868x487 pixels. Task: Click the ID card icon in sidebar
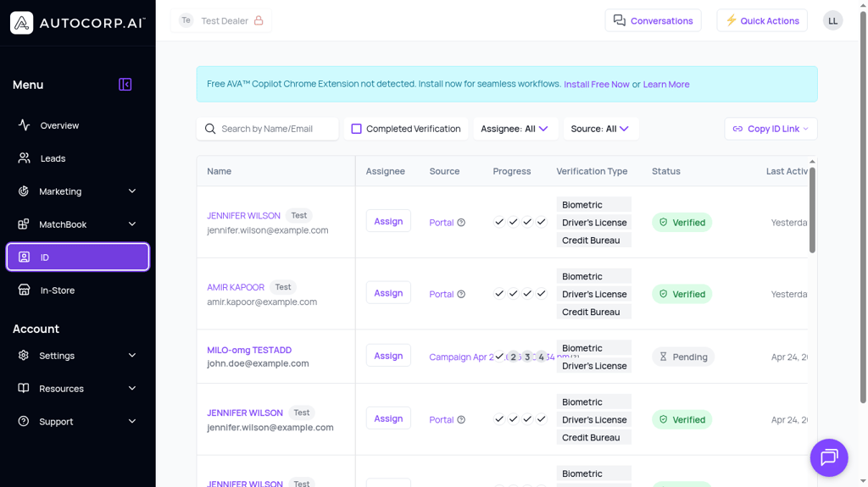pyautogui.click(x=24, y=257)
